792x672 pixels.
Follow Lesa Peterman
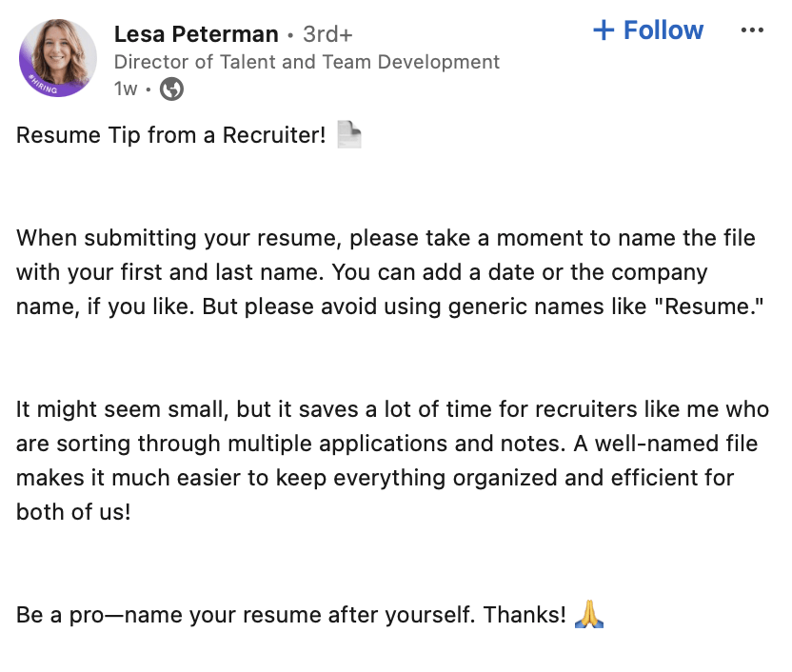point(647,30)
